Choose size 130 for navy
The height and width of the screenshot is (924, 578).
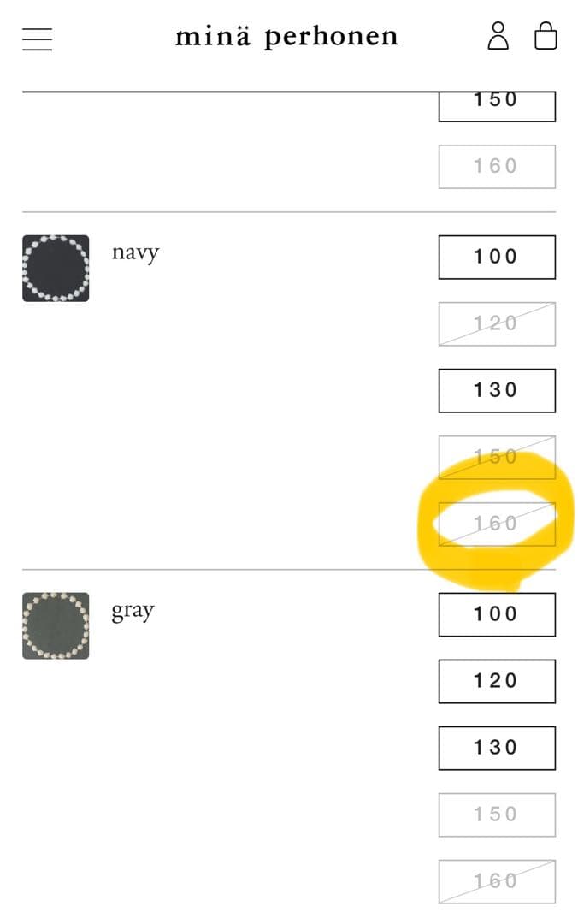(497, 390)
